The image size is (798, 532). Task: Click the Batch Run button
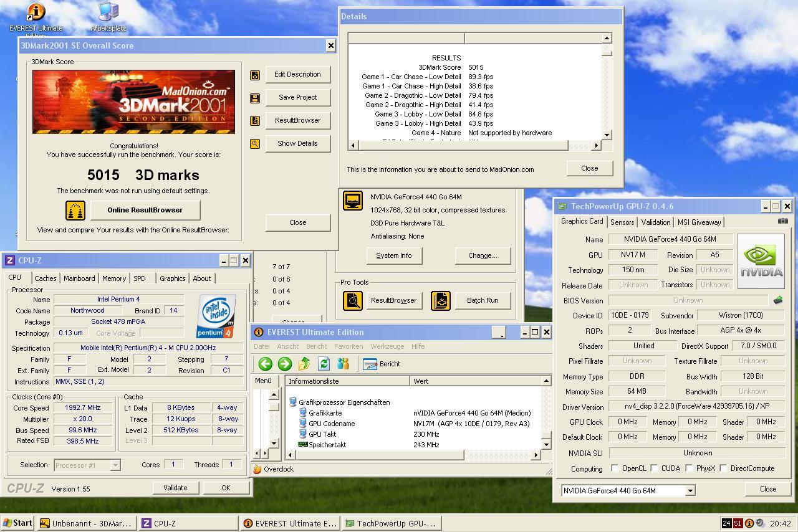(483, 300)
